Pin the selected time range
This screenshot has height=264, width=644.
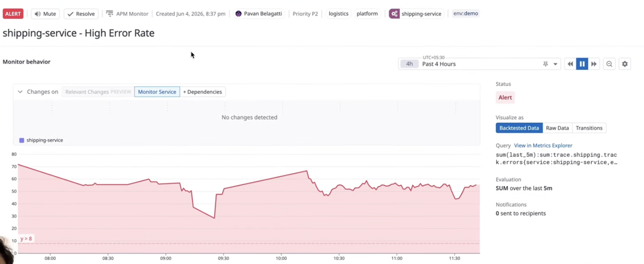click(545, 64)
